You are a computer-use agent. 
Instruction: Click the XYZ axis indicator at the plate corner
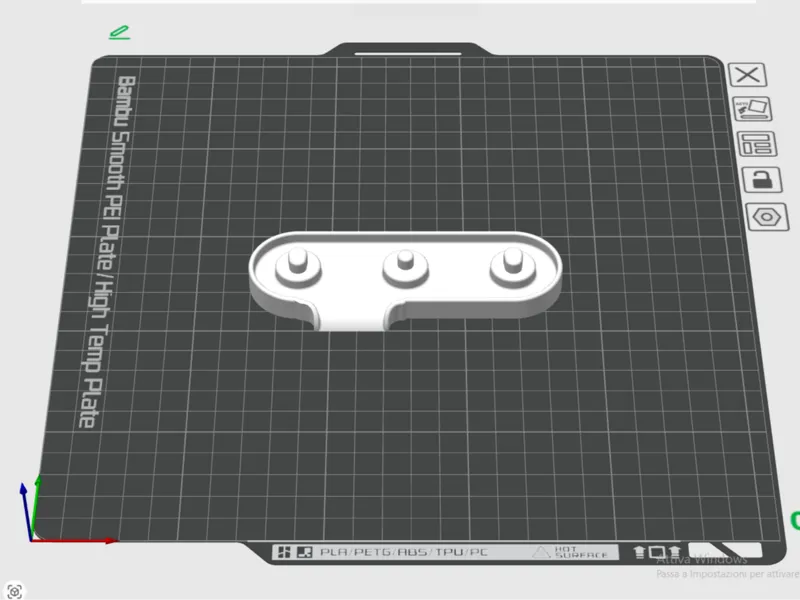pos(66,512)
